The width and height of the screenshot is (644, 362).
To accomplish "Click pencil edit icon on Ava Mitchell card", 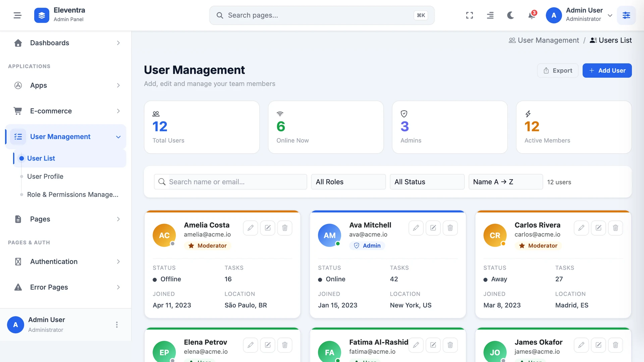I will [x=416, y=228].
